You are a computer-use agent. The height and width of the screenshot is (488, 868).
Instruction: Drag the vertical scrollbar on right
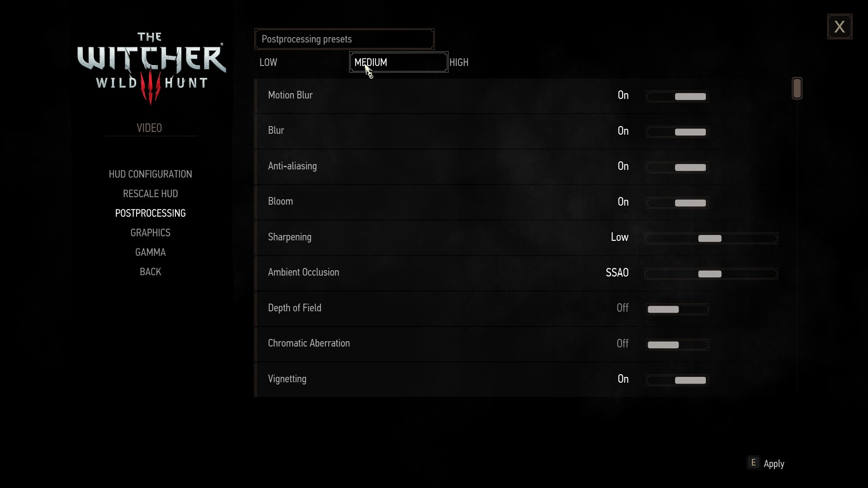(797, 88)
